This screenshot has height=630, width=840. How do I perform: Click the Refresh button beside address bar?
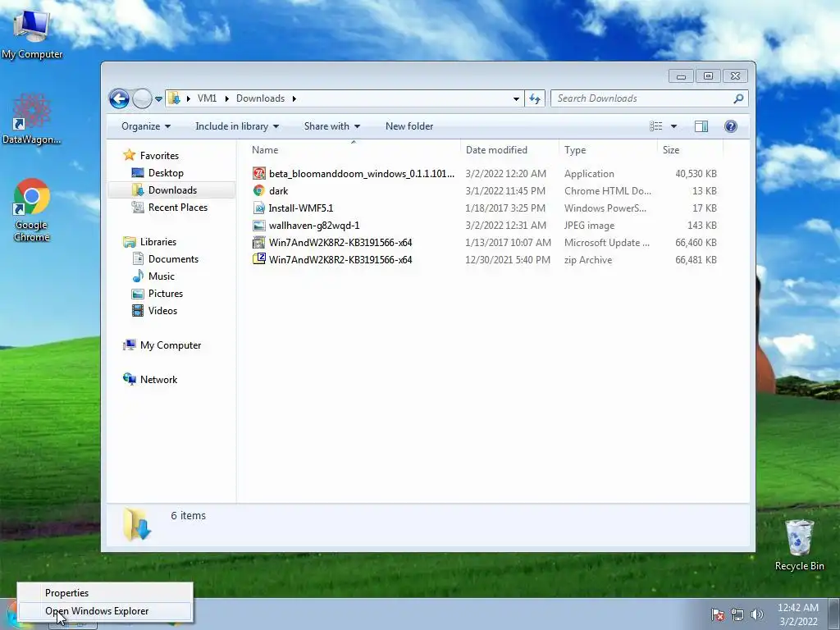coord(535,98)
